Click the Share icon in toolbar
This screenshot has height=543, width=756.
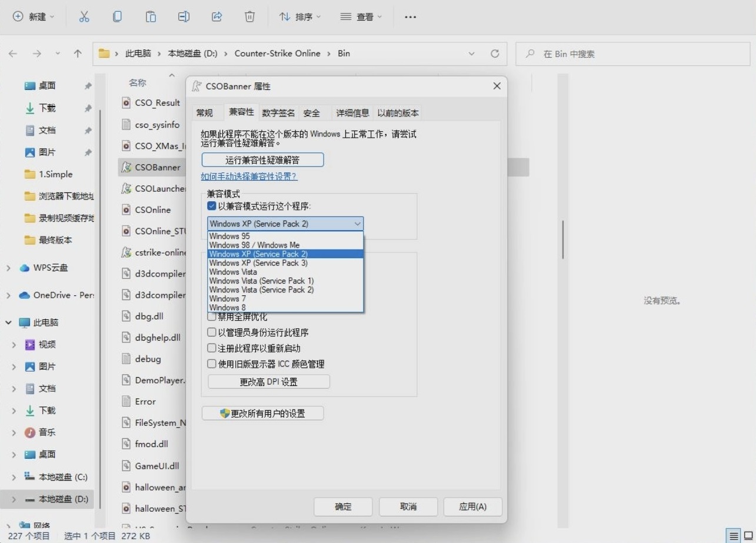click(217, 17)
